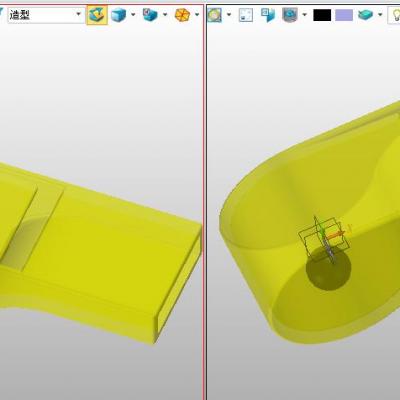400x400 pixels.
Task: Open arrow beside green circular icon
Action: pyautogui.click(x=229, y=15)
